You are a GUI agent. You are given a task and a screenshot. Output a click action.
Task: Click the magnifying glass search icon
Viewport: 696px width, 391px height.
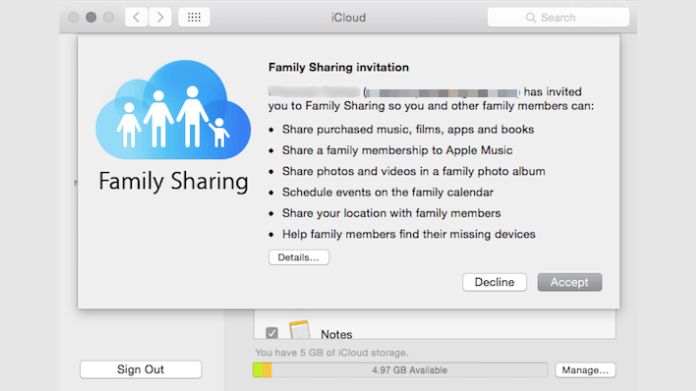click(530, 17)
